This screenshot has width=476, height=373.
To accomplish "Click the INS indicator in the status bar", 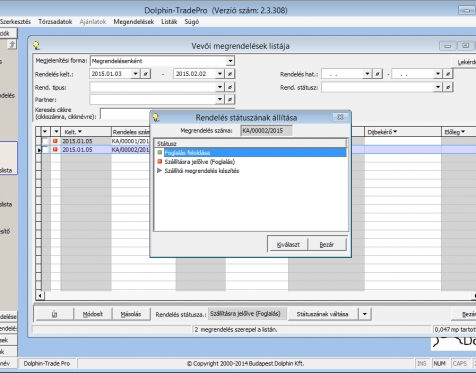I will (421, 363).
